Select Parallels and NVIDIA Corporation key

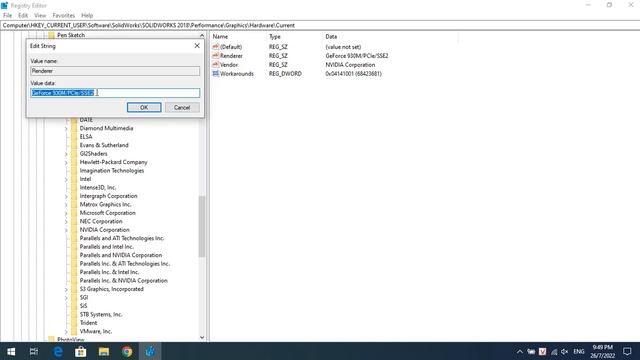(x=121, y=255)
